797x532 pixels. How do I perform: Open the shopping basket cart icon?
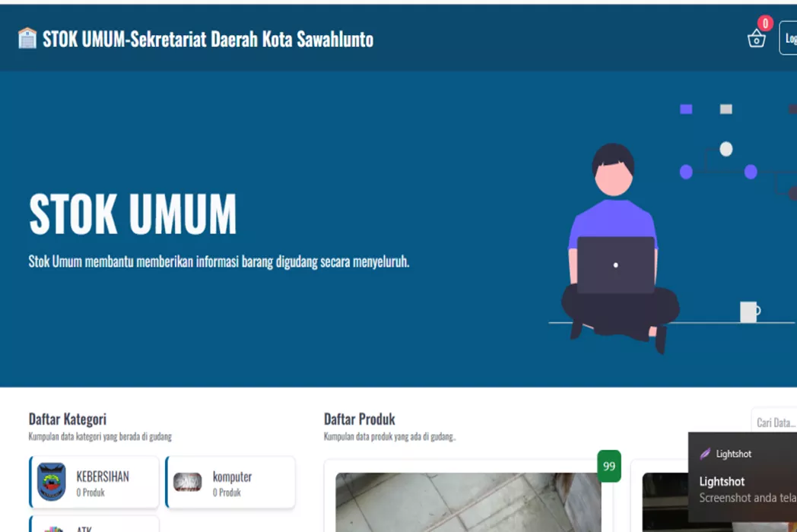pos(756,39)
